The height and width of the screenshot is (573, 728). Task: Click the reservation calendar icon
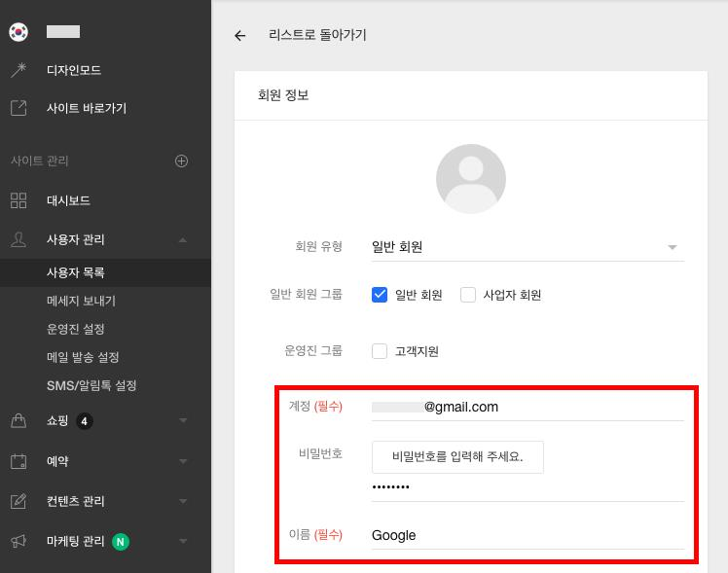(18, 461)
